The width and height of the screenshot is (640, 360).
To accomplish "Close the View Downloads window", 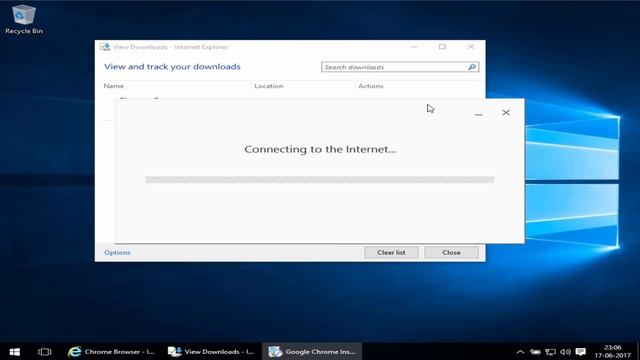I will pyautogui.click(x=471, y=47).
